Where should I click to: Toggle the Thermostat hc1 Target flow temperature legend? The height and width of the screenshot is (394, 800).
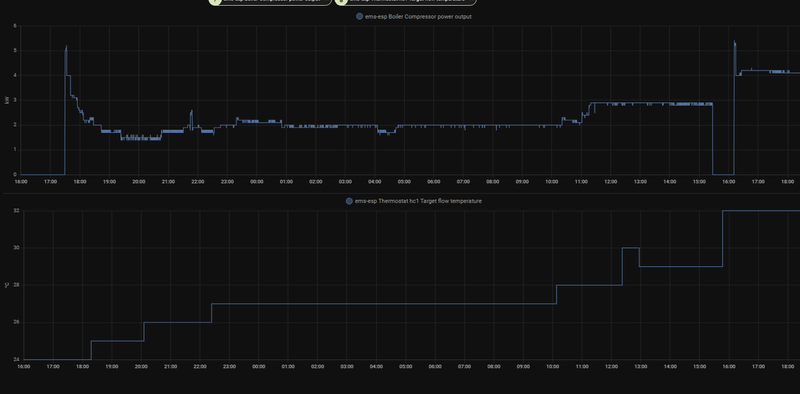[x=414, y=201]
